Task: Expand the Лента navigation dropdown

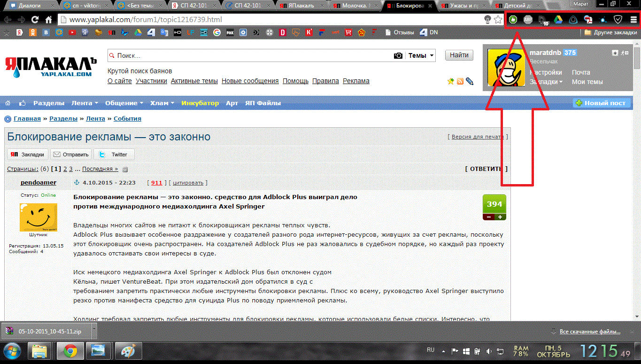Action: (x=85, y=103)
